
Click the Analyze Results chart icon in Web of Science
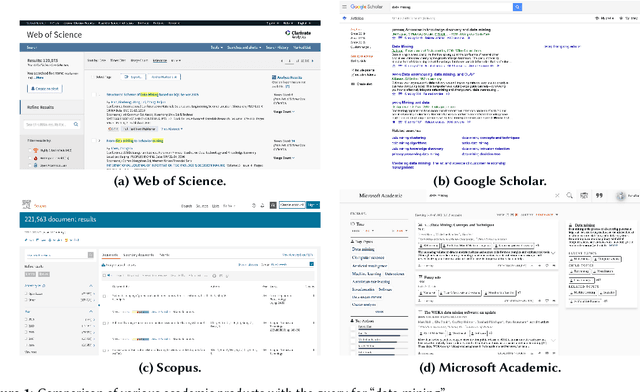274,77
